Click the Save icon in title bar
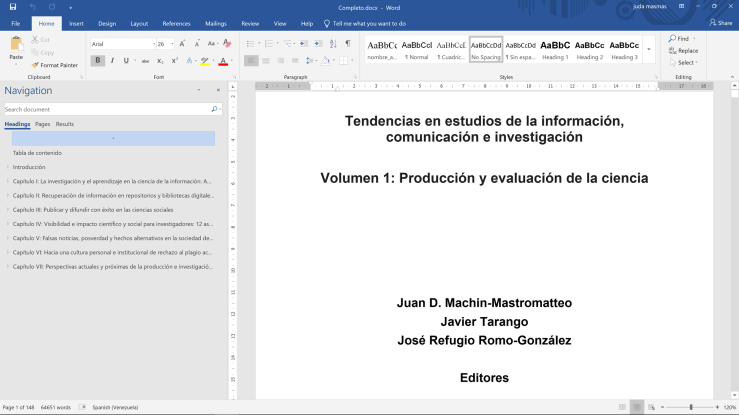Image resolution: width=739 pixels, height=415 pixels. pyautogui.click(x=14, y=7)
